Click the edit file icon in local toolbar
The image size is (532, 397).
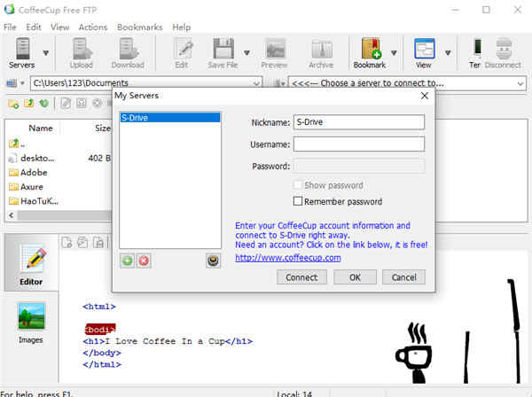[66, 103]
